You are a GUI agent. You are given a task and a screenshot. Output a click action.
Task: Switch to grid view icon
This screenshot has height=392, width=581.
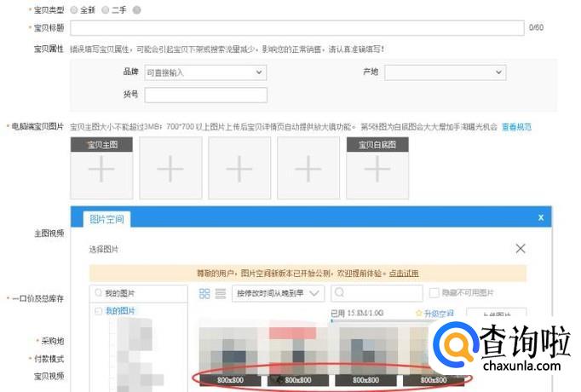(204, 293)
